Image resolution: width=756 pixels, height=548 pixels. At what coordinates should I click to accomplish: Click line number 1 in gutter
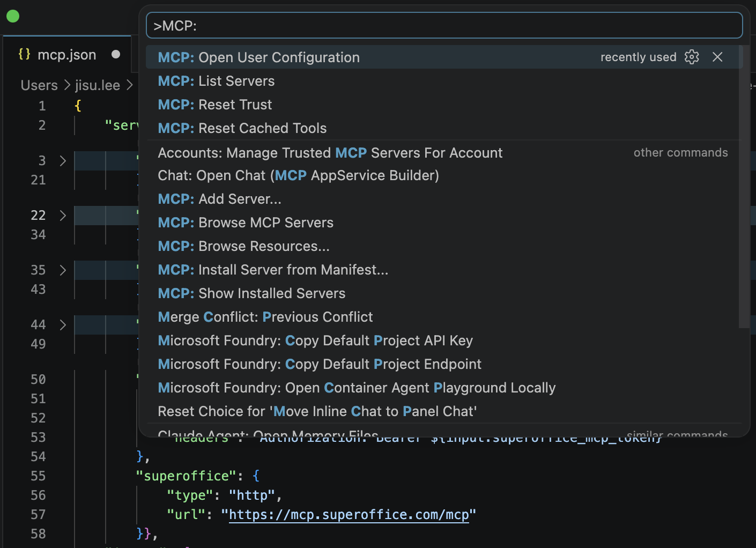pos(42,106)
